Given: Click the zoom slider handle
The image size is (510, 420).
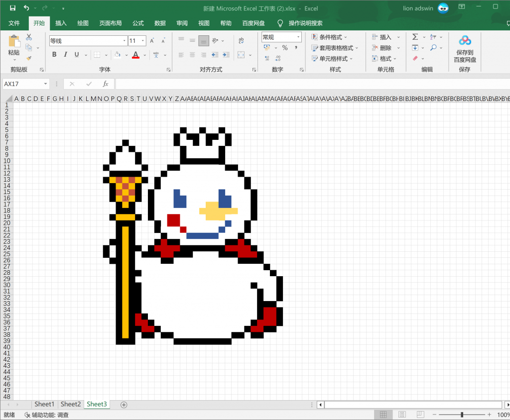Looking at the screenshot, I should 462,415.
